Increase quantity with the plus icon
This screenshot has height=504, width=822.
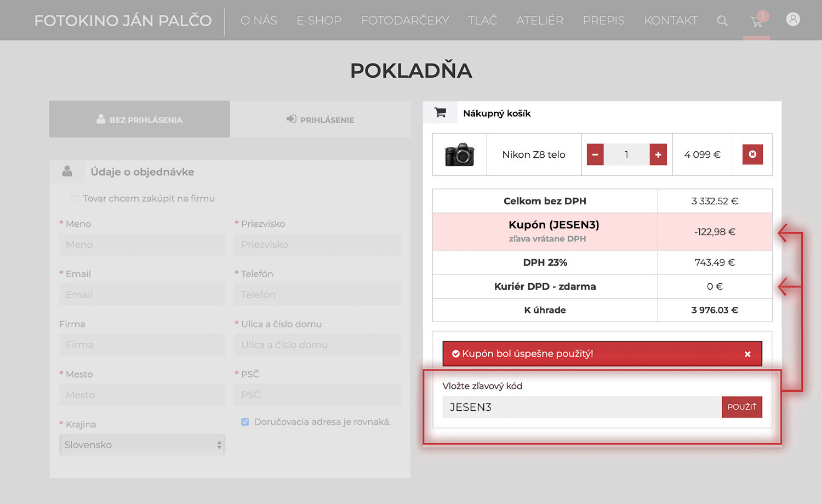point(658,154)
